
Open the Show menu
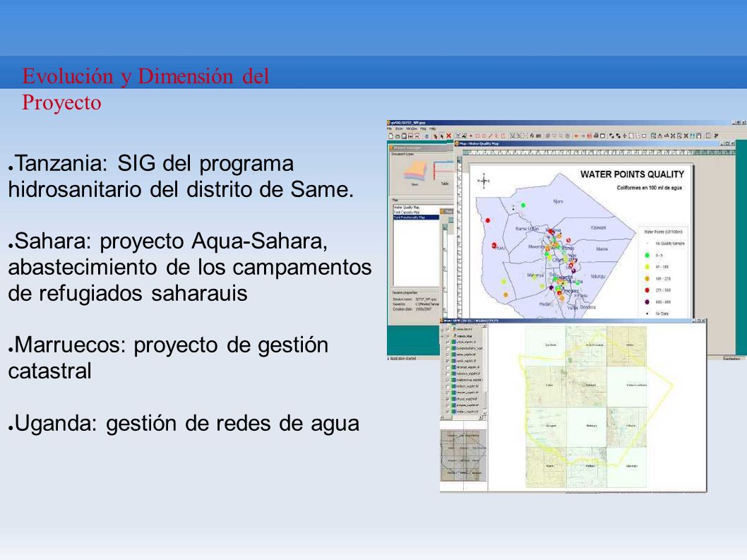[x=399, y=129]
